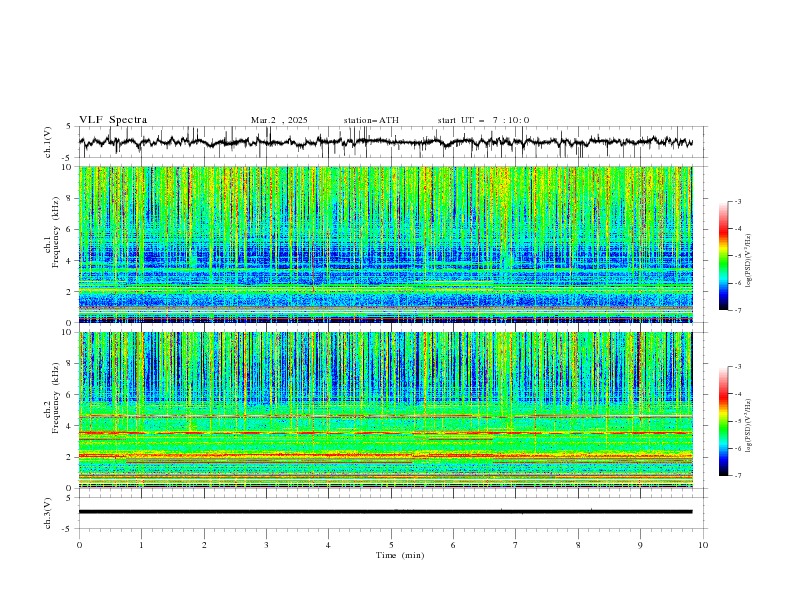Click the ch.1 voltage waveform trace
The image size is (792, 612).
click(x=385, y=142)
